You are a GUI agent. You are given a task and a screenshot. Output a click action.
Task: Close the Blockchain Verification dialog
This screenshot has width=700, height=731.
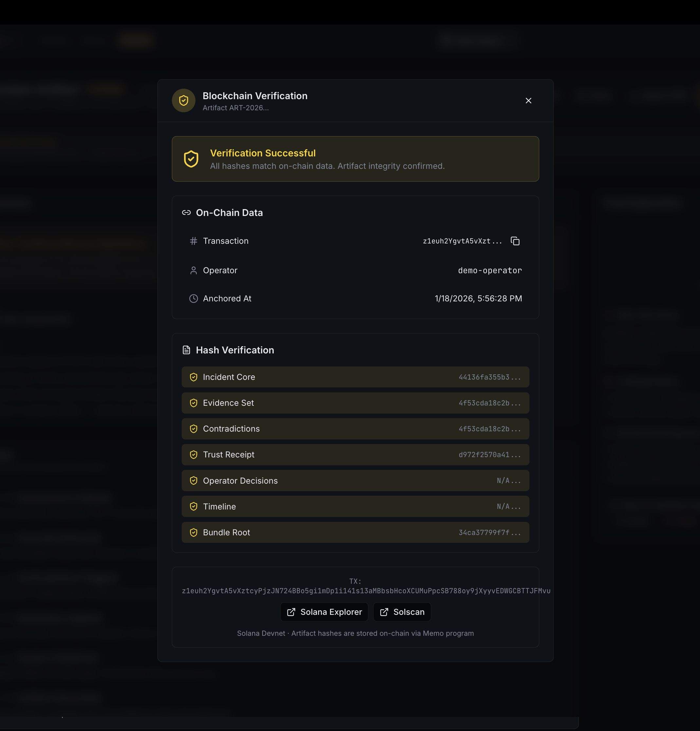pyautogui.click(x=528, y=101)
